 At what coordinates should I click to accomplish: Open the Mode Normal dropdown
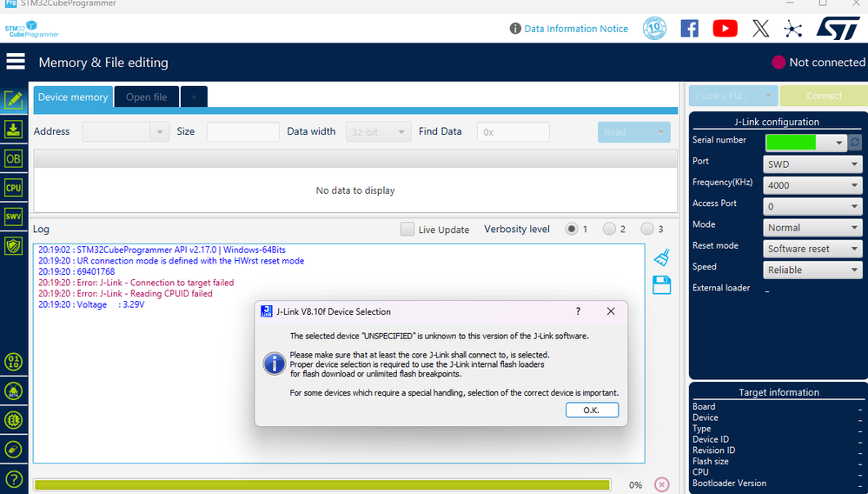(812, 228)
